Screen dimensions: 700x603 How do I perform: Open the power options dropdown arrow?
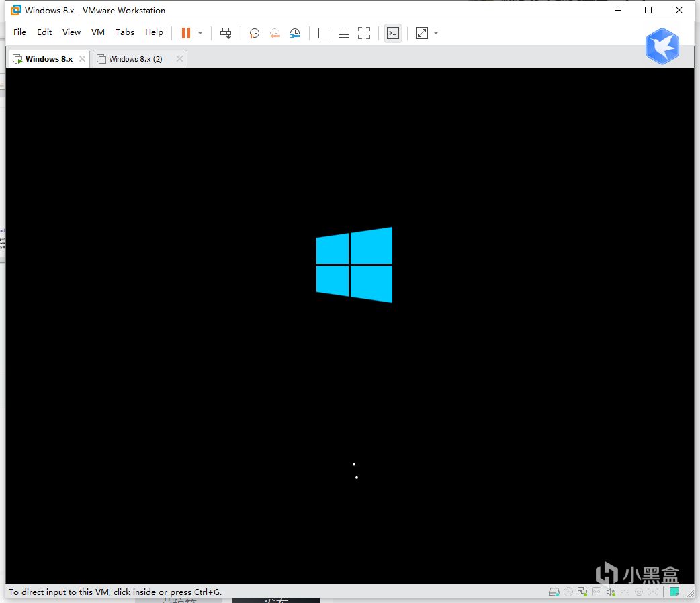coord(200,33)
